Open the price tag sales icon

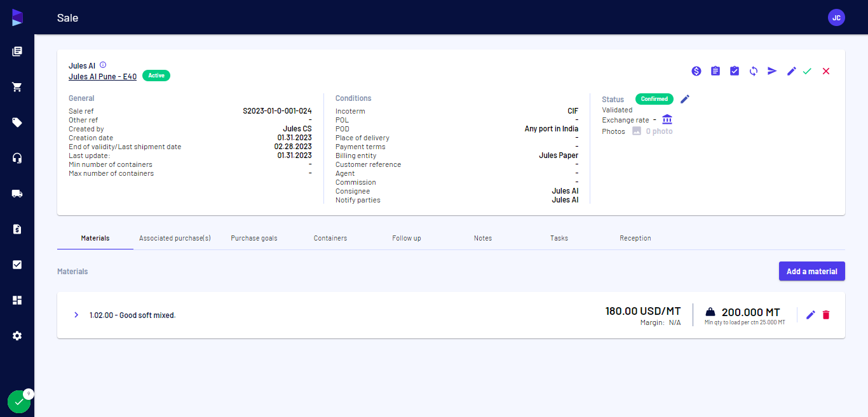(x=17, y=122)
